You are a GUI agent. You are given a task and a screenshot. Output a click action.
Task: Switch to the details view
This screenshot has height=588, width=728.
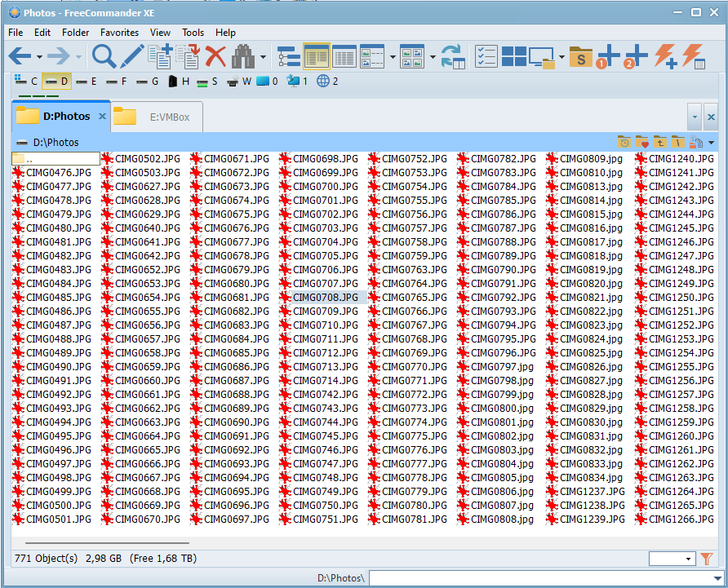(344, 56)
